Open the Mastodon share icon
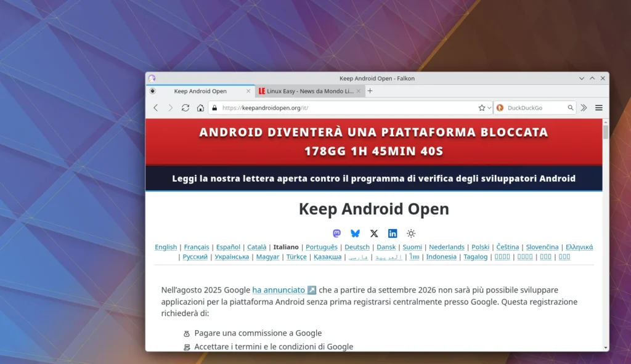Image resolution: width=631 pixels, height=364 pixels. 336,233
